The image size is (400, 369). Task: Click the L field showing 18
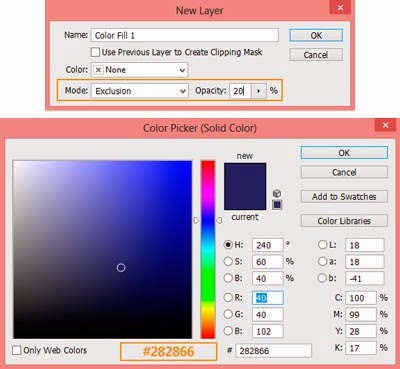[x=365, y=245]
